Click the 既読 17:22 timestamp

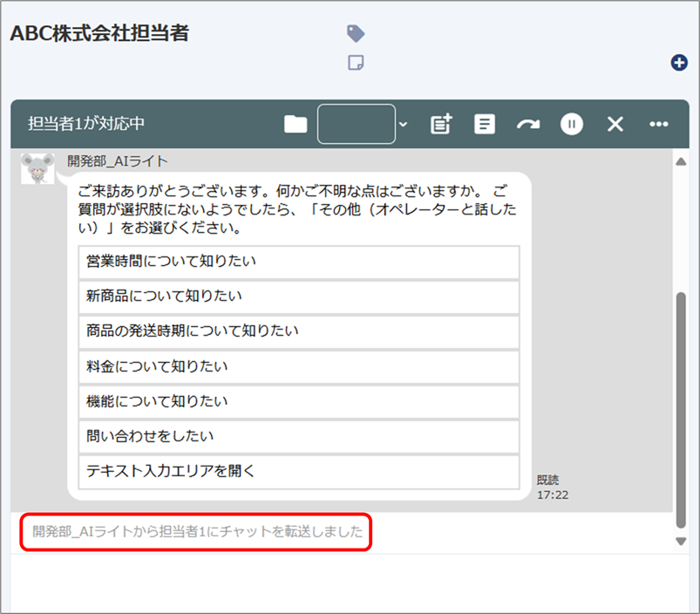pos(553,488)
